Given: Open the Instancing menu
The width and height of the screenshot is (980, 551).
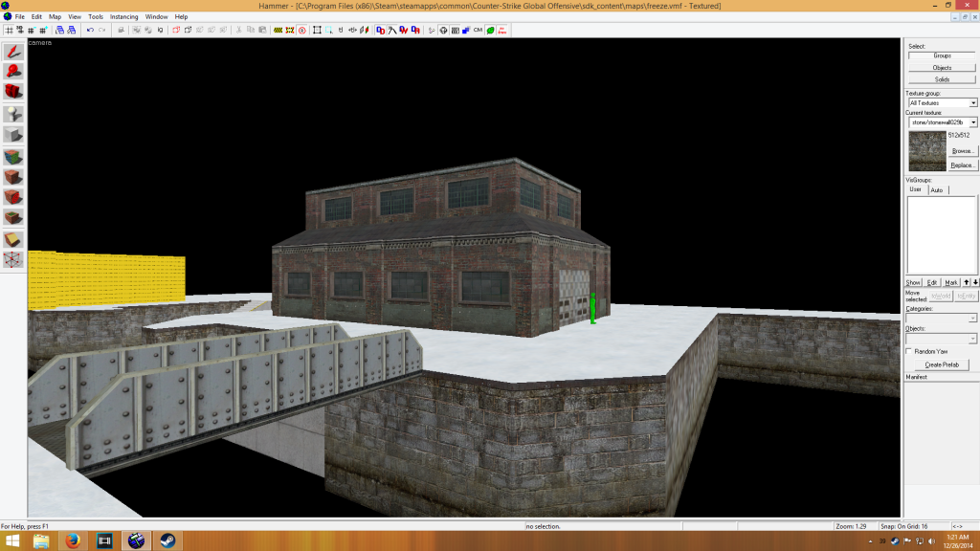Looking at the screenshot, I should tap(123, 17).
